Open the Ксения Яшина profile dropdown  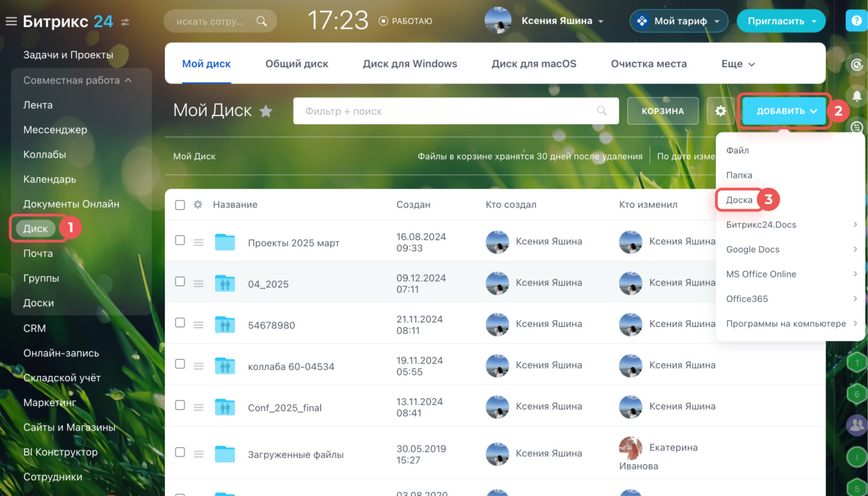[x=601, y=22]
